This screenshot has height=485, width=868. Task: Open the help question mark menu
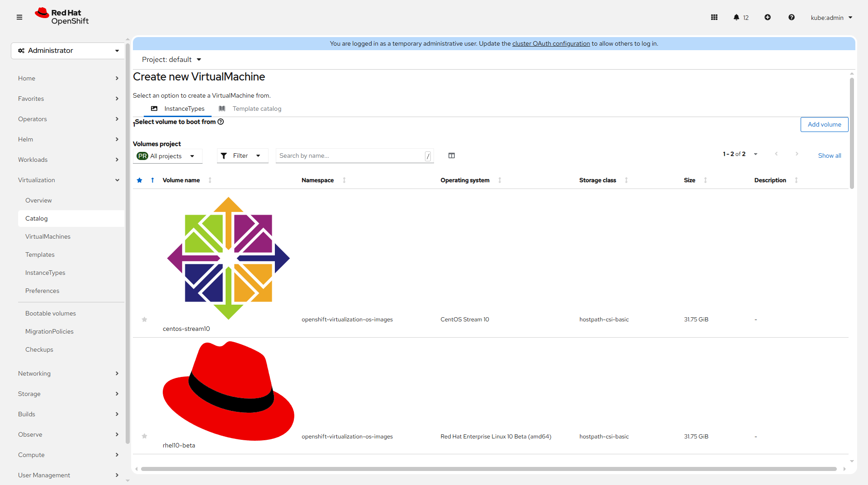[x=792, y=17]
